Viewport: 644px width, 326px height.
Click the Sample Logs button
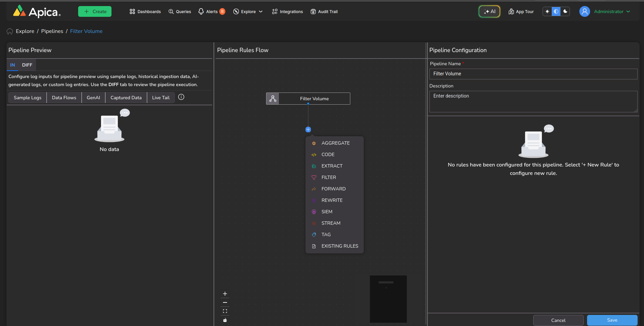coord(27,98)
